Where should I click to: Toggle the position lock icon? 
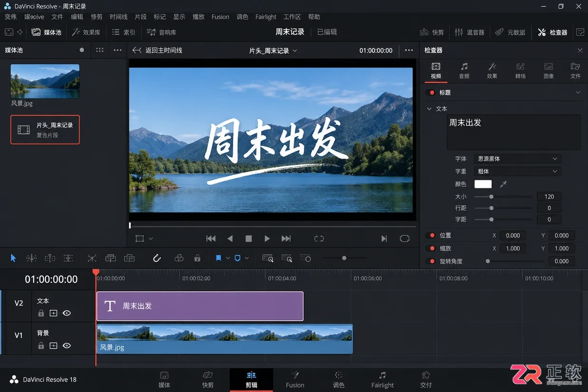coord(197,258)
